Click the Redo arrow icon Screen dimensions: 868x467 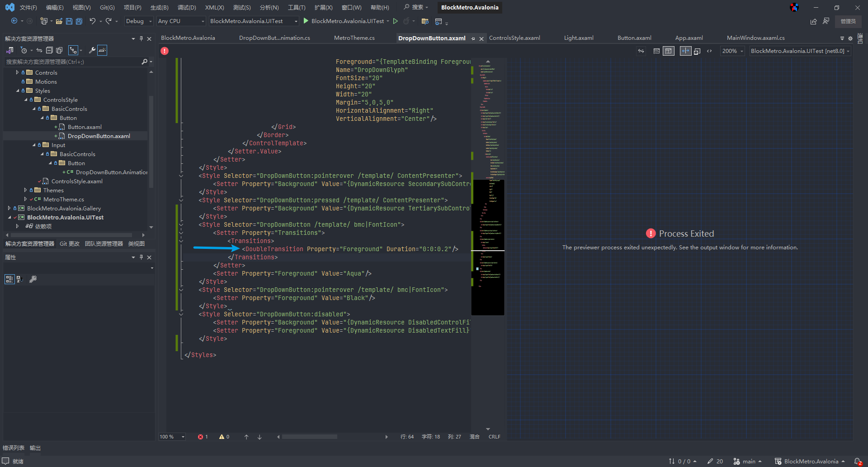(x=108, y=21)
